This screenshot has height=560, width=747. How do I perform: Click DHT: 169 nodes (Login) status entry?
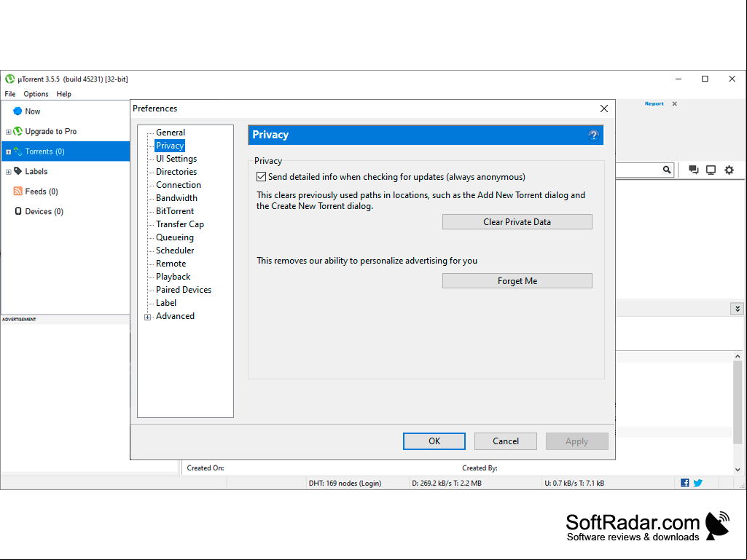(x=345, y=483)
